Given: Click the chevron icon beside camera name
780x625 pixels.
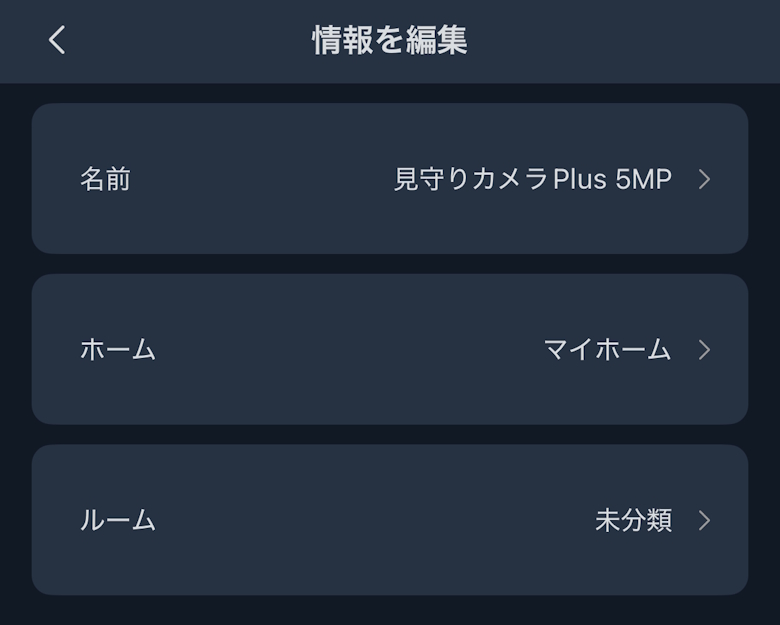Looking at the screenshot, I should (x=704, y=179).
